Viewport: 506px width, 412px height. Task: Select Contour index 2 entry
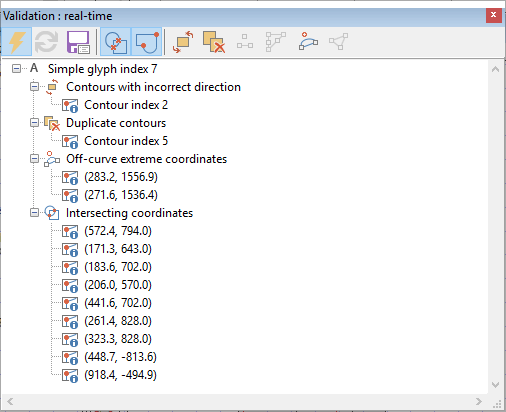tap(126, 105)
